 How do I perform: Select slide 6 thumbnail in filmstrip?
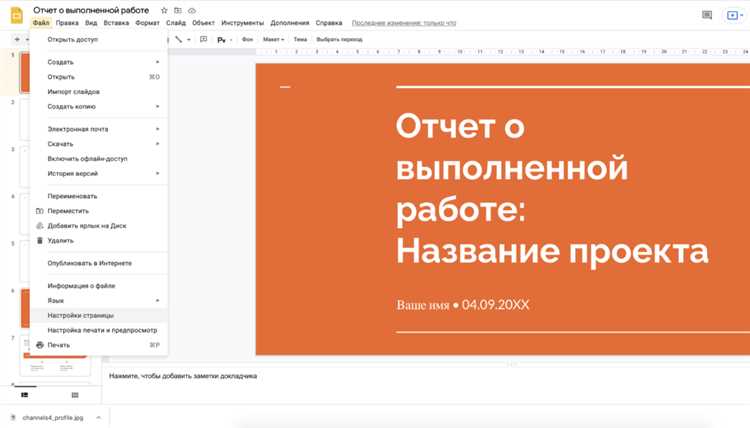(25, 308)
